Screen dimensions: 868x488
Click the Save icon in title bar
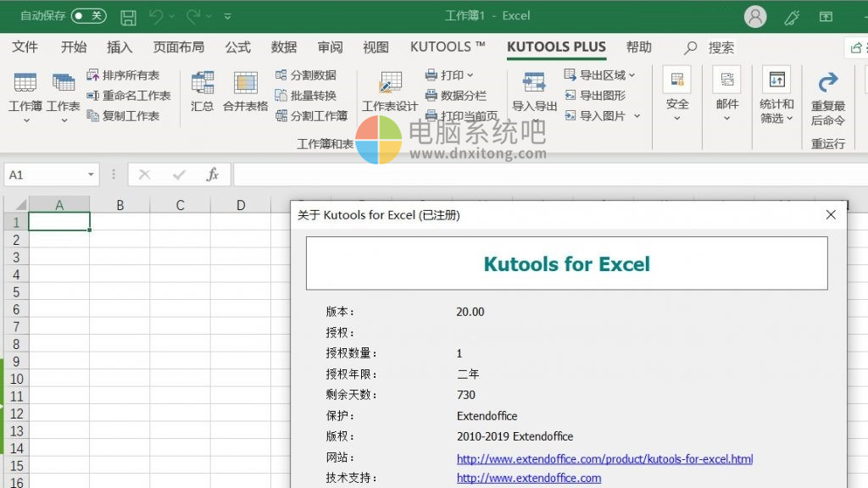pos(129,17)
